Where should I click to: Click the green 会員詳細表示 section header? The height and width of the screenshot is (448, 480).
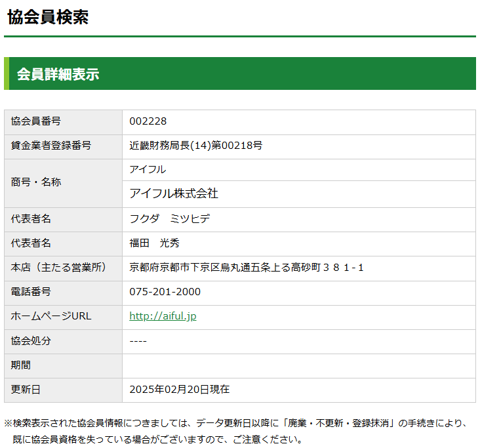pos(58,74)
